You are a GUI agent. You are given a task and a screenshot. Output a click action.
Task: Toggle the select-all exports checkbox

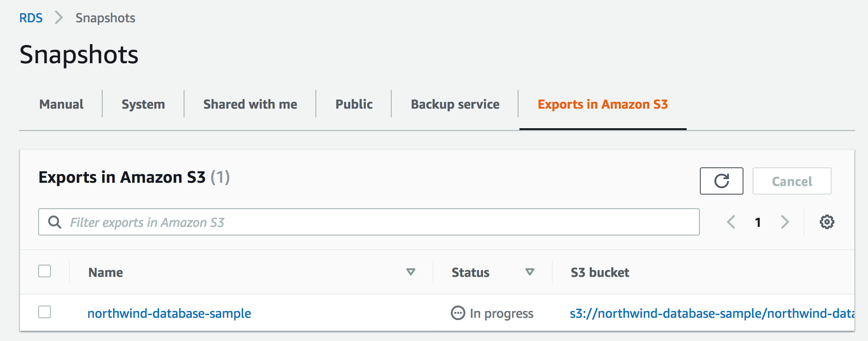click(45, 271)
